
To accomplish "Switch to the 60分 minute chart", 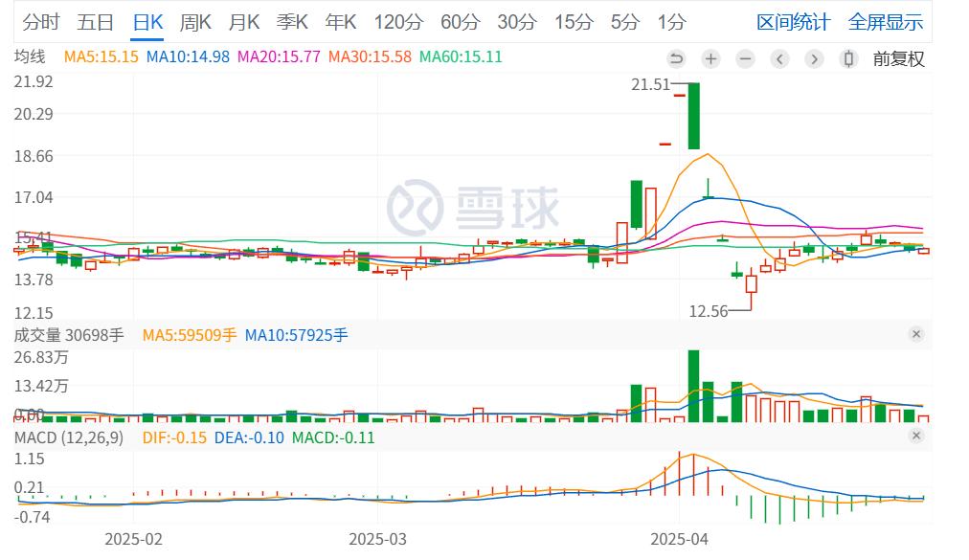I will coord(460,22).
